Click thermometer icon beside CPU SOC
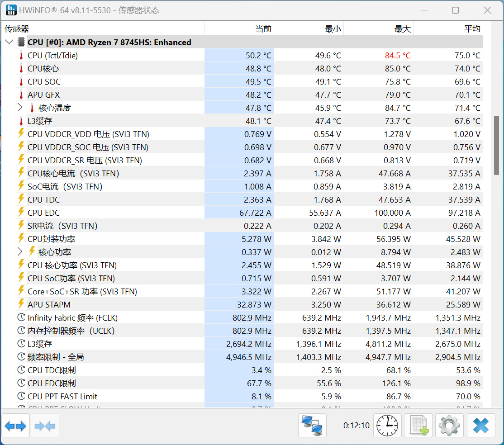504x445 pixels. [x=21, y=81]
